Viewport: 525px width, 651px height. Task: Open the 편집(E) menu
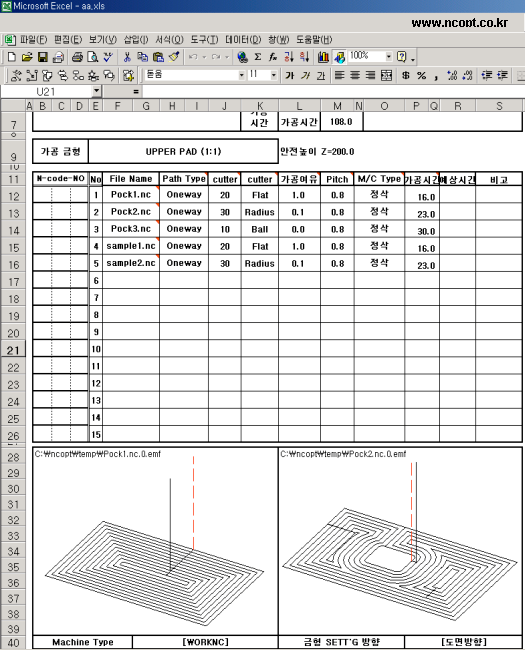pos(68,40)
